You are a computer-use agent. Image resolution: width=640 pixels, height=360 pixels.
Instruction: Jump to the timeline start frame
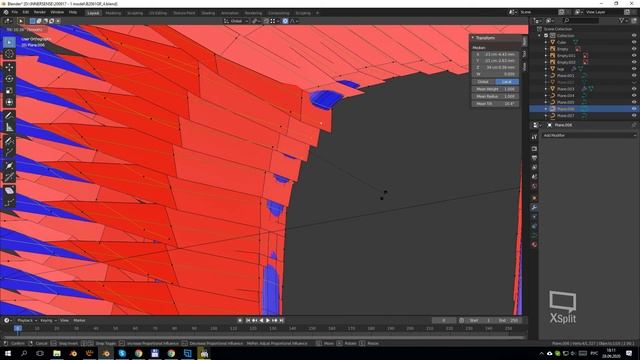tap(248, 320)
